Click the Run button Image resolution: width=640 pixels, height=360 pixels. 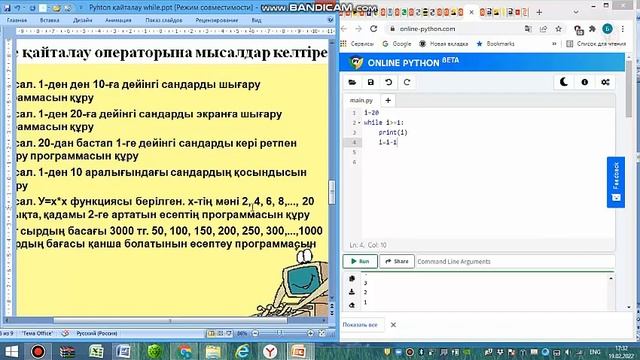(x=360, y=261)
